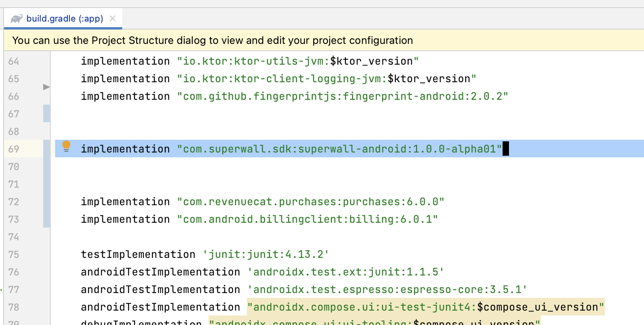This screenshot has height=325, width=644.
Task: Click the fingerprint-android:2.0.2 dependency string
Action: coord(342,96)
